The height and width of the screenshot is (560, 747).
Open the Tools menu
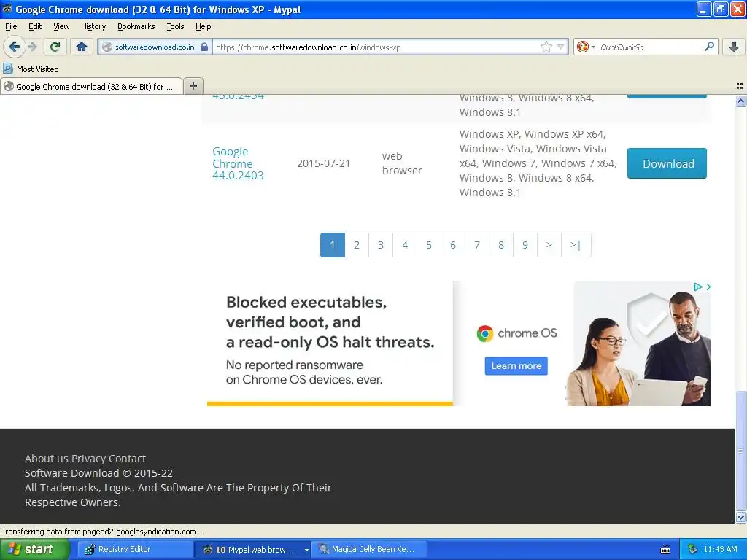click(x=175, y=26)
